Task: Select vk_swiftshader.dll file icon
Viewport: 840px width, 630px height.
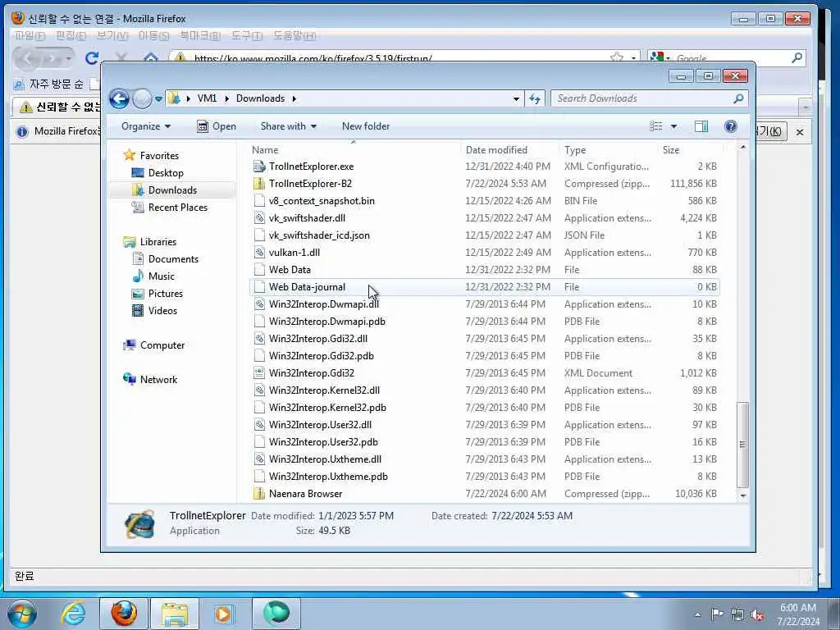Action: (259, 218)
